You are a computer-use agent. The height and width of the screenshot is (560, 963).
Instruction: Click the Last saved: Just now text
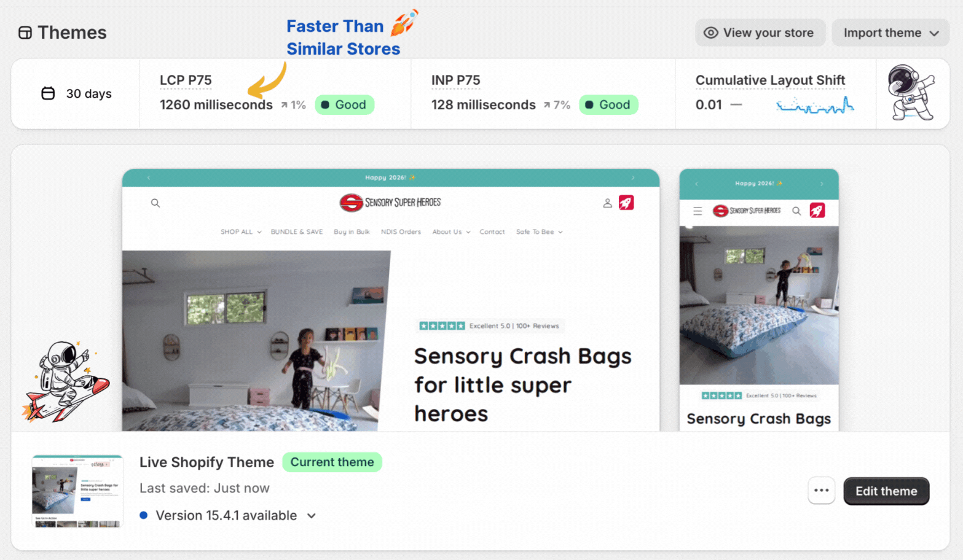tap(204, 488)
